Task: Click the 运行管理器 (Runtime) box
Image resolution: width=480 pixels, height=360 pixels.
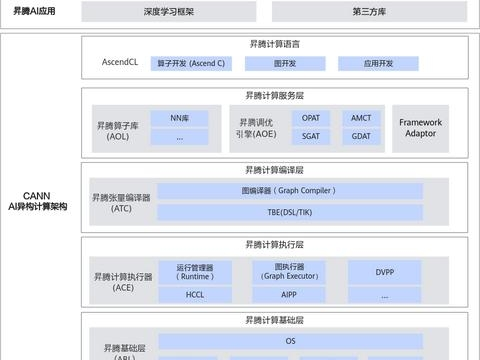Action: pyautogui.click(x=195, y=272)
